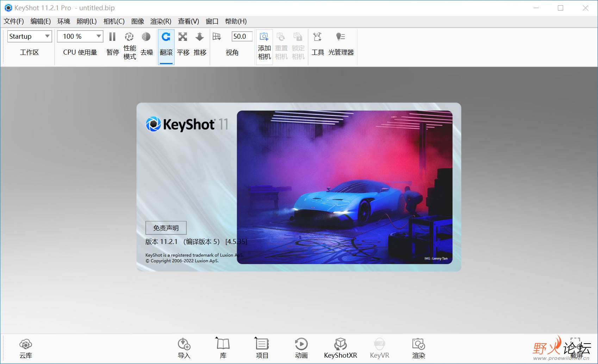The width and height of the screenshot is (598, 364).
Task: Open the Light Manager (光管理器)
Action: coord(341,37)
